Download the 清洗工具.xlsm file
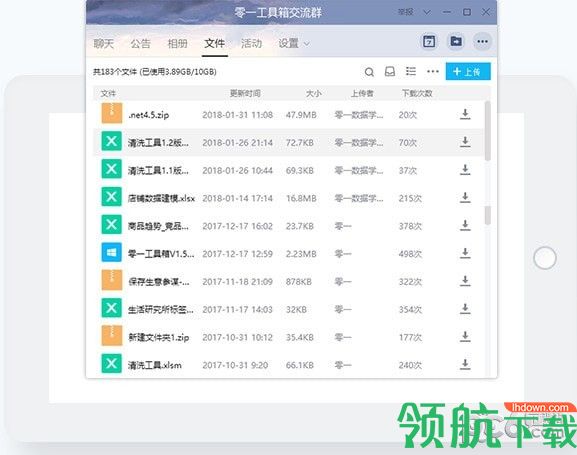 click(x=465, y=364)
